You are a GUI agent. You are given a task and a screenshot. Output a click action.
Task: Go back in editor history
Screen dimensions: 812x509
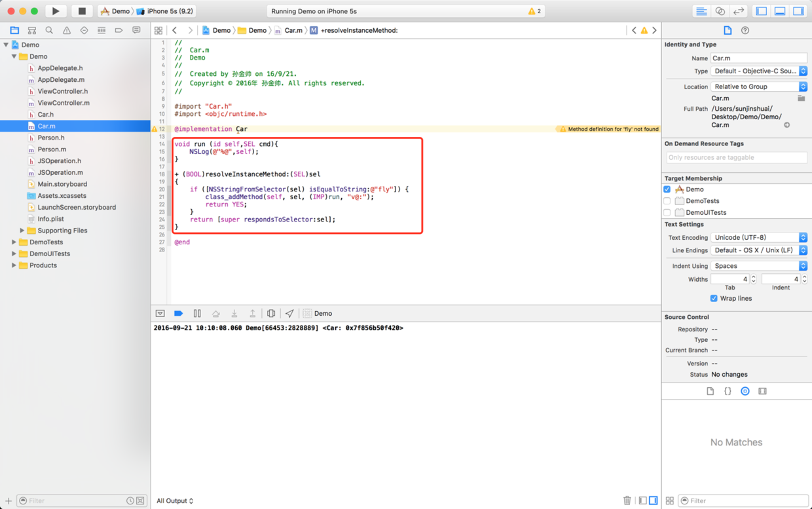point(175,30)
